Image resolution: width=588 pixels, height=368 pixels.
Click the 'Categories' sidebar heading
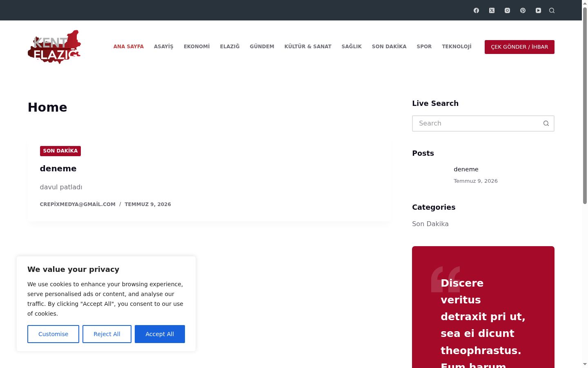coord(434,207)
